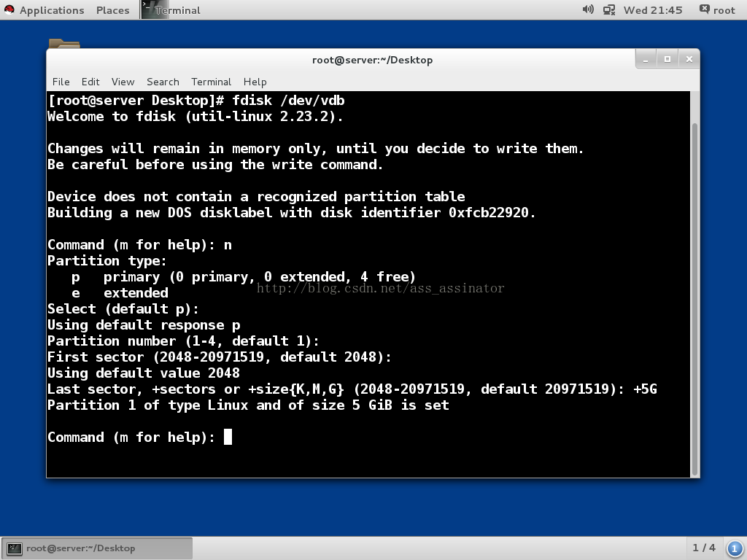Viewport: 747px width, 560px height.
Task: Open the clock showing Wed 21:45
Action: tap(653, 10)
